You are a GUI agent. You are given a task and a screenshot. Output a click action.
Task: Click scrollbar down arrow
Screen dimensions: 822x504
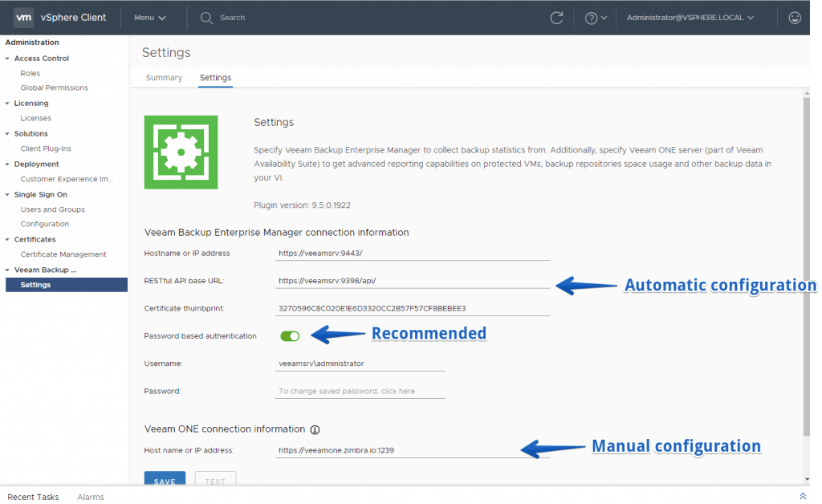806,479
